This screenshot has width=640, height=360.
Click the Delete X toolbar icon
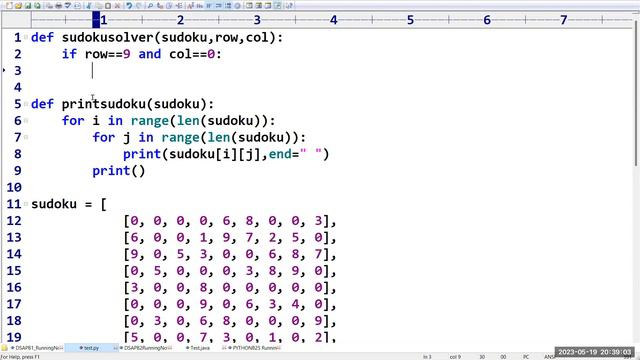tap(117, 6)
